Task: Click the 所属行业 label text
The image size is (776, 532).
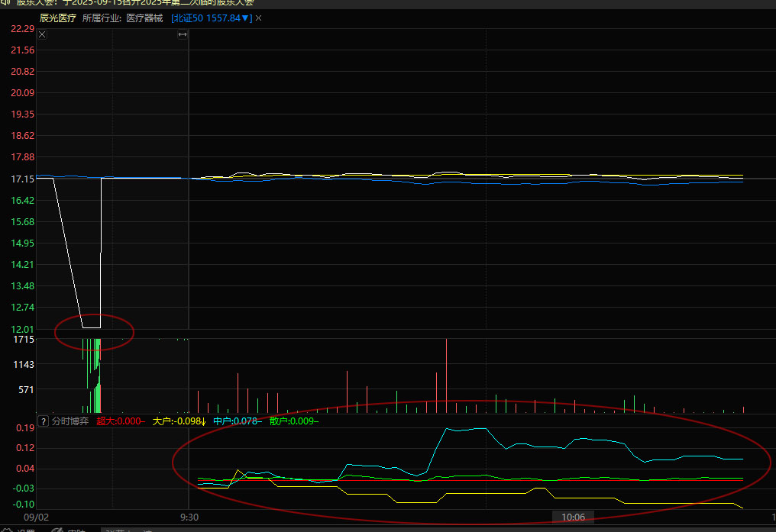Action: (x=101, y=18)
